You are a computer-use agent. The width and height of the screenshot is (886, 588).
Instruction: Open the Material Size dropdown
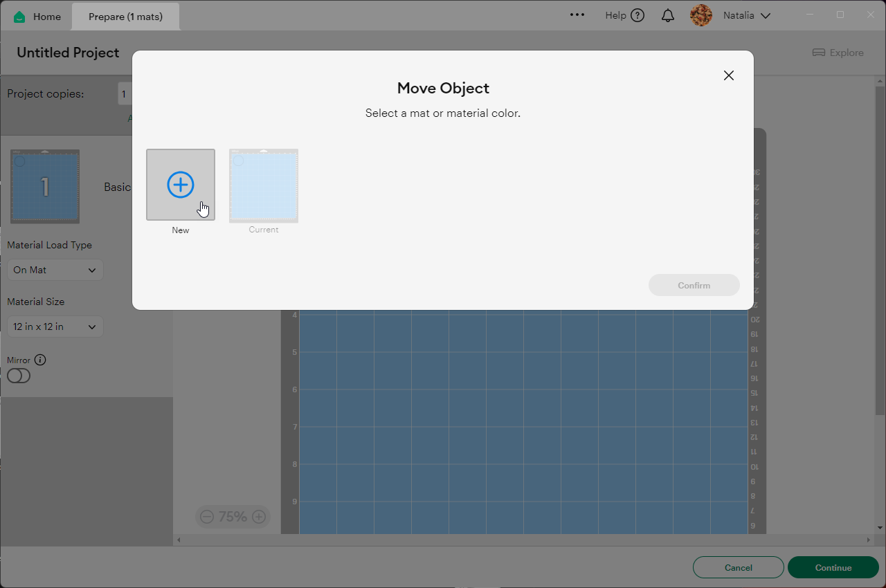pyautogui.click(x=55, y=326)
